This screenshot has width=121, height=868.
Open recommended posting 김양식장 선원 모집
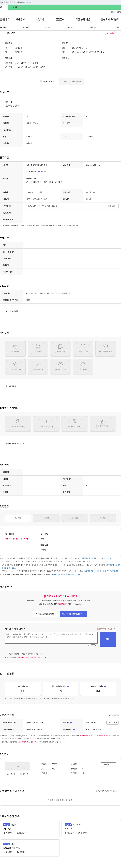30,848
